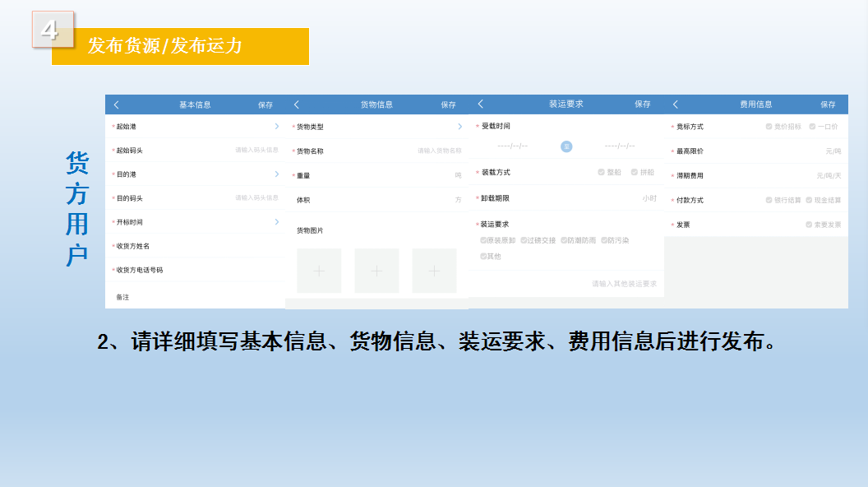Open the 目的港 destination port chooser
The image size is (868, 487).
(x=276, y=174)
